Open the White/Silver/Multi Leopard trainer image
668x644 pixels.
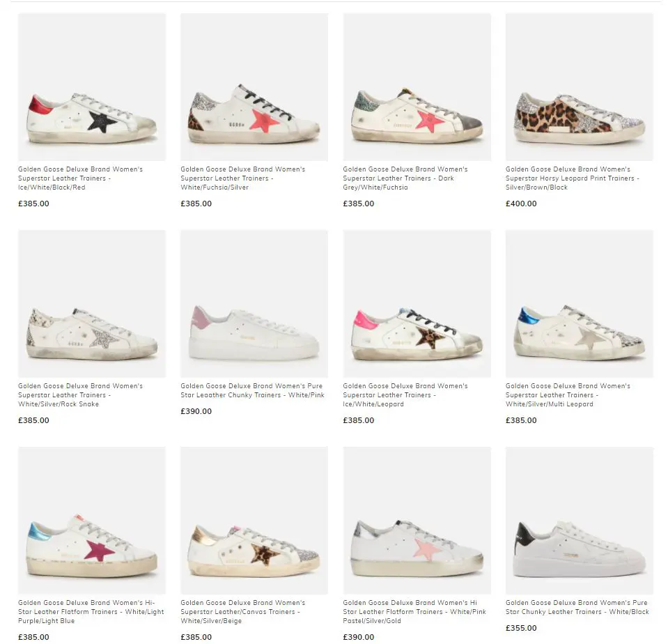click(580, 304)
